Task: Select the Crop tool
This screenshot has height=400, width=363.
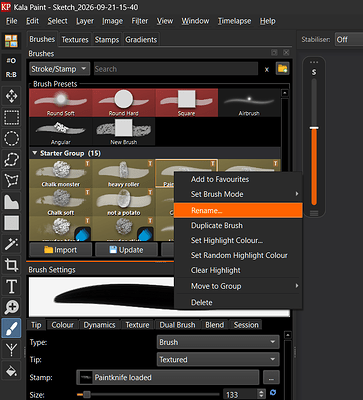Action: [x=12, y=265]
